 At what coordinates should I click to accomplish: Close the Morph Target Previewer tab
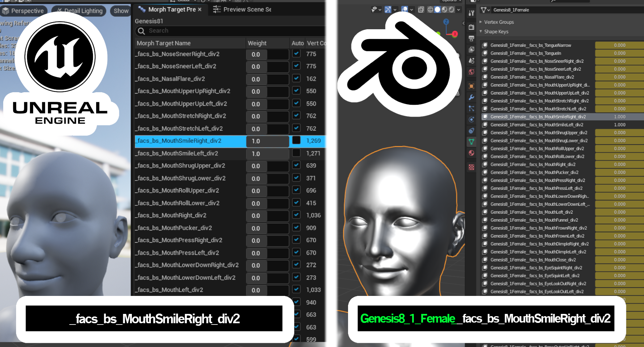(x=200, y=10)
